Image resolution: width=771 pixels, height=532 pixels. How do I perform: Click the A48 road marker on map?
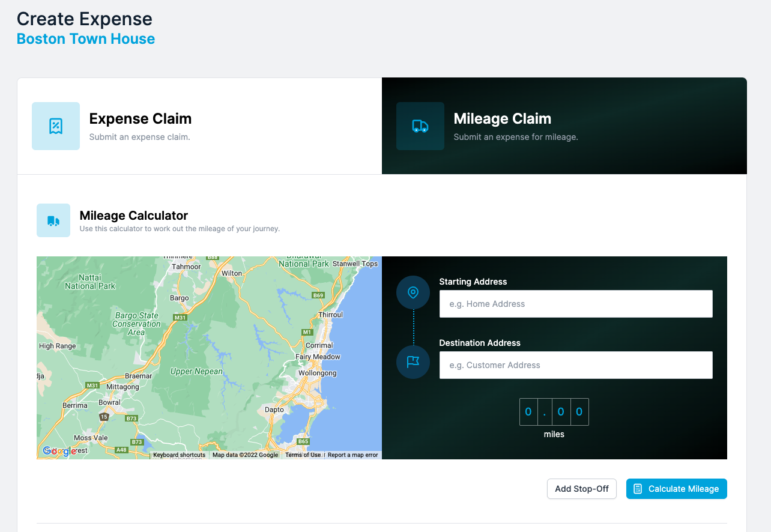pyautogui.click(x=121, y=450)
